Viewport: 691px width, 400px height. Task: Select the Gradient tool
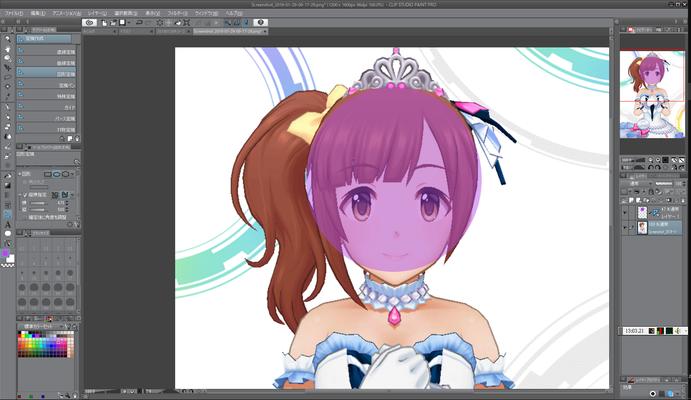click(x=7, y=185)
